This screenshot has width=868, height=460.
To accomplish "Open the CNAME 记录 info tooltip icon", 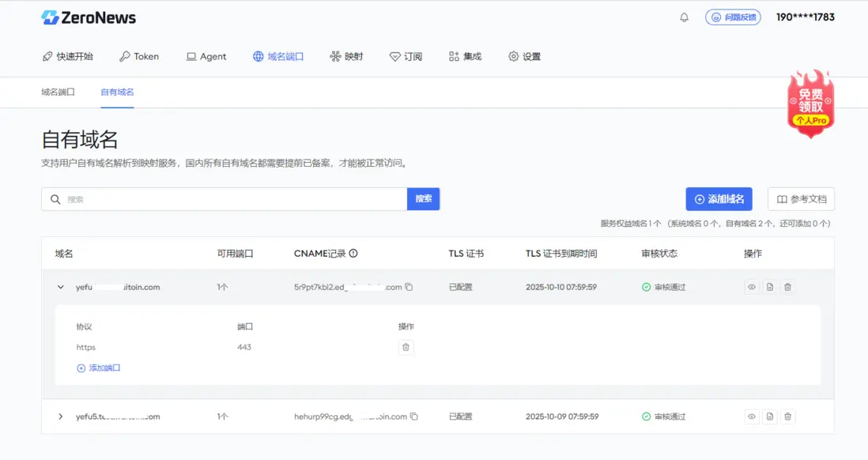I will [x=353, y=253].
